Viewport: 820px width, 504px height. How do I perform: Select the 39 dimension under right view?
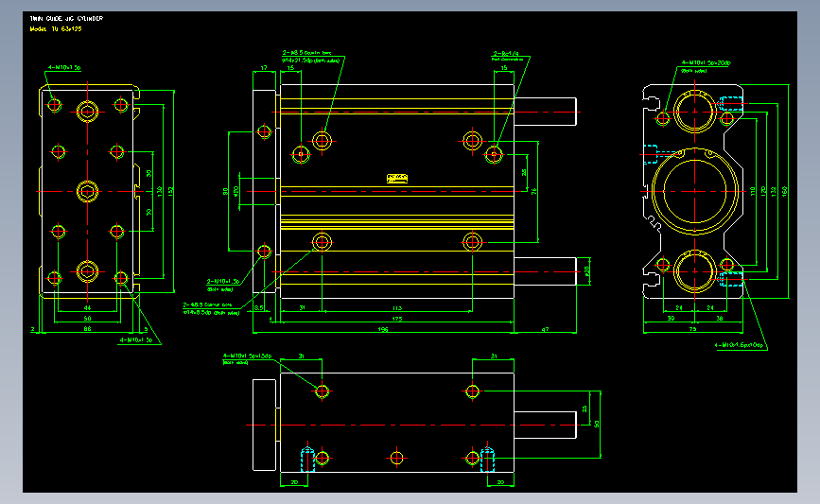(671, 318)
